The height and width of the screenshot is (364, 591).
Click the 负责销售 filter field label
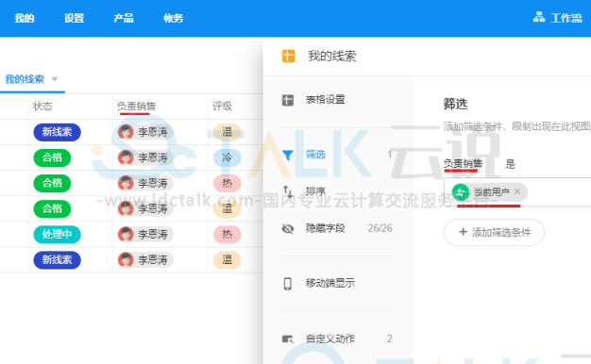coord(463,163)
